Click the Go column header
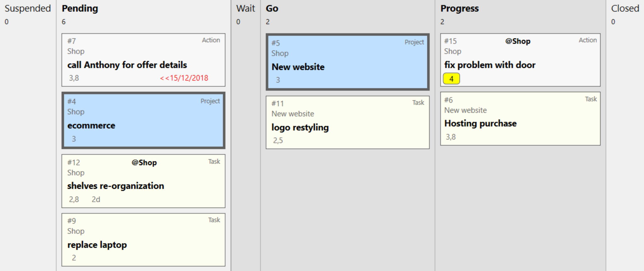Screen dimensions: 644x271 pos(272,8)
